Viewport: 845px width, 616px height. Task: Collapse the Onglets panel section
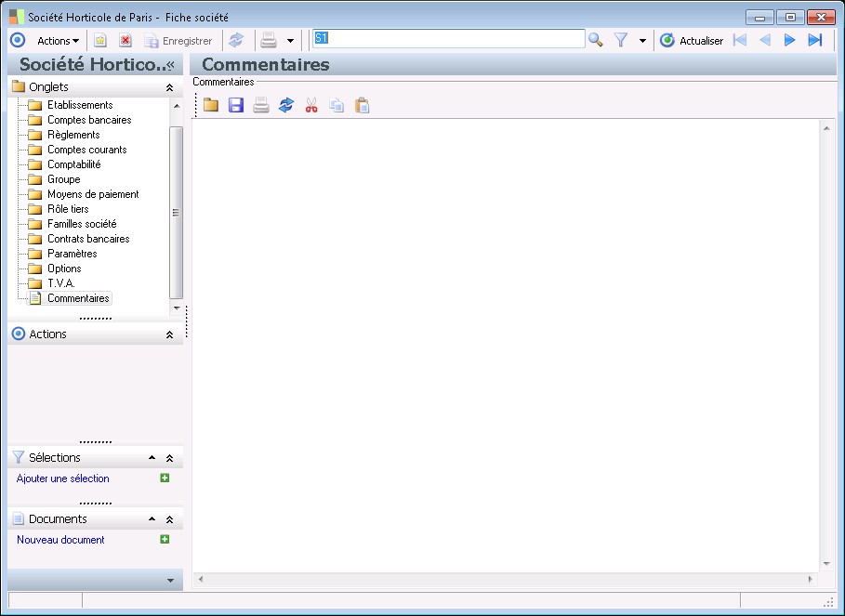click(169, 87)
